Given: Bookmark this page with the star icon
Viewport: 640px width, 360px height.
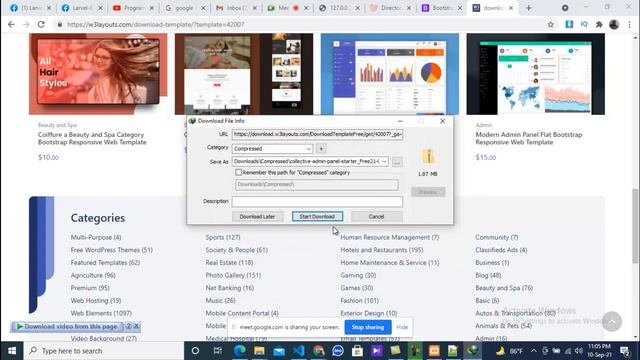Looking at the screenshot, I should [551, 24].
